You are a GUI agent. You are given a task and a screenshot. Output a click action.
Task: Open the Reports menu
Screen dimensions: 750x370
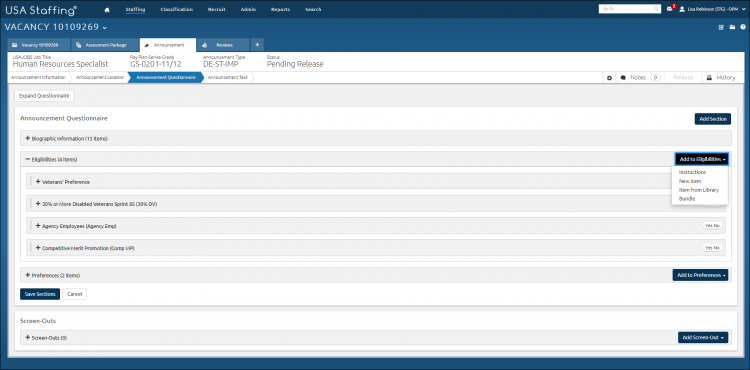coord(280,9)
